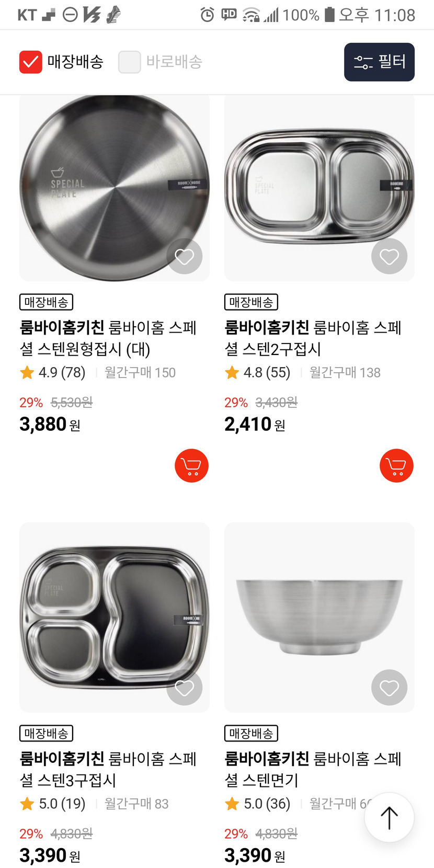
Task: Wishlist the 3-compartment plate via heart
Action: click(x=184, y=688)
